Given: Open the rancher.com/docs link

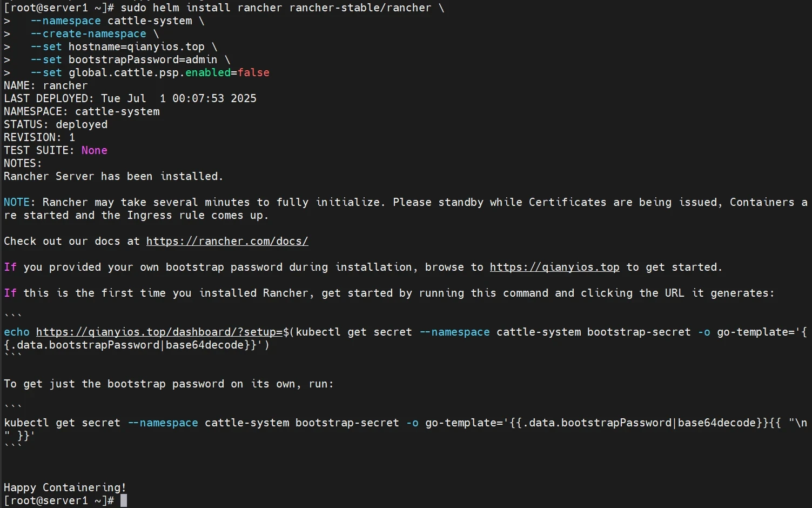Looking at the screenshot, I should (x=227, y=241).
